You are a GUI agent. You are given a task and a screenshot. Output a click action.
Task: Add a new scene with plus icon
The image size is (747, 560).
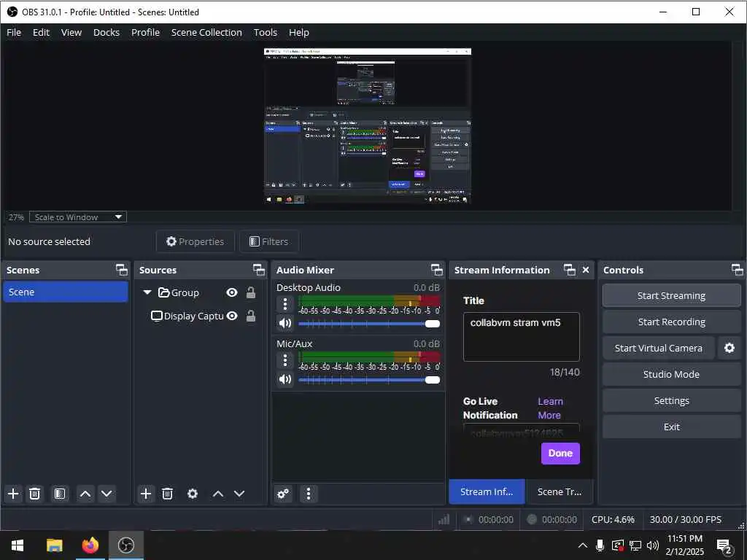[x=13, y=494]
